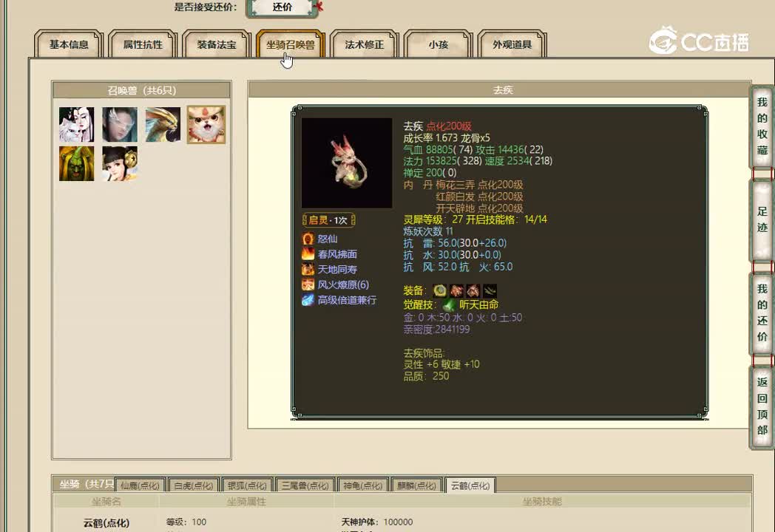Click the 春风拂面 flame skill icon
This screenshot has height=532, width=775.
point(308,254)
